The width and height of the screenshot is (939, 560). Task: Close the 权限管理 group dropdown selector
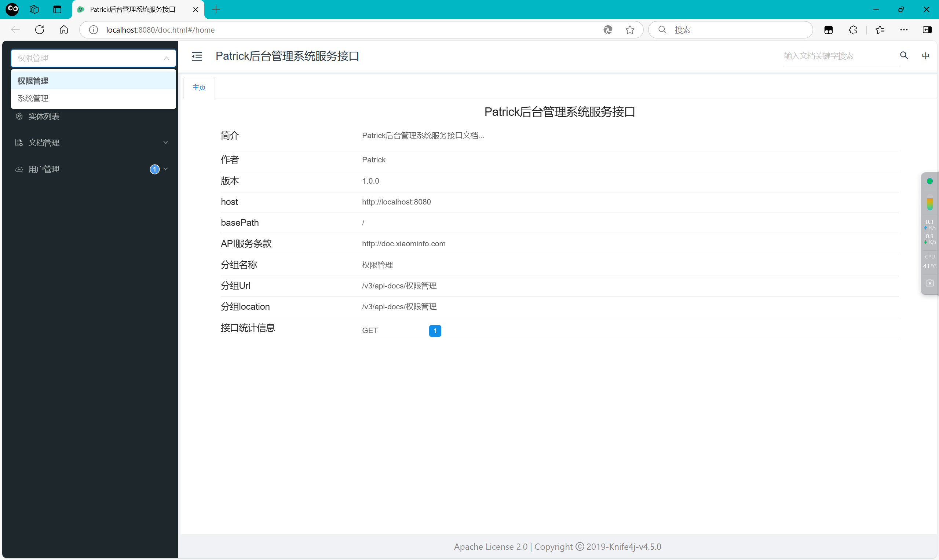click(166, 58)
